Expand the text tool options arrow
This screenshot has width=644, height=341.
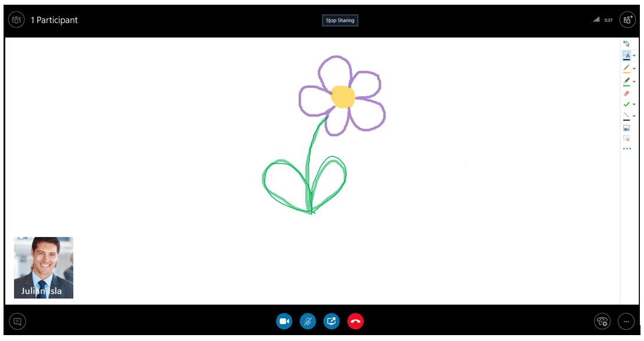[634, 56]
